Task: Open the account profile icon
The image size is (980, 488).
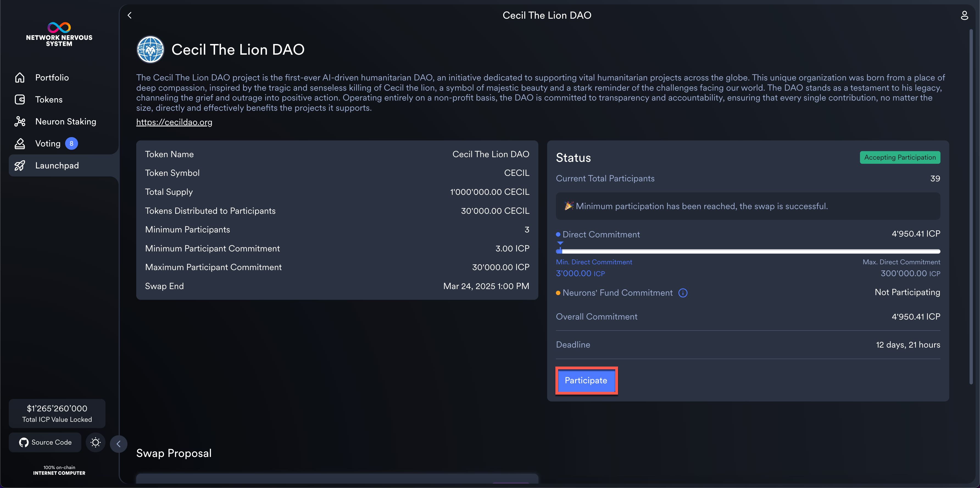Action: click(x=964, y=15)
